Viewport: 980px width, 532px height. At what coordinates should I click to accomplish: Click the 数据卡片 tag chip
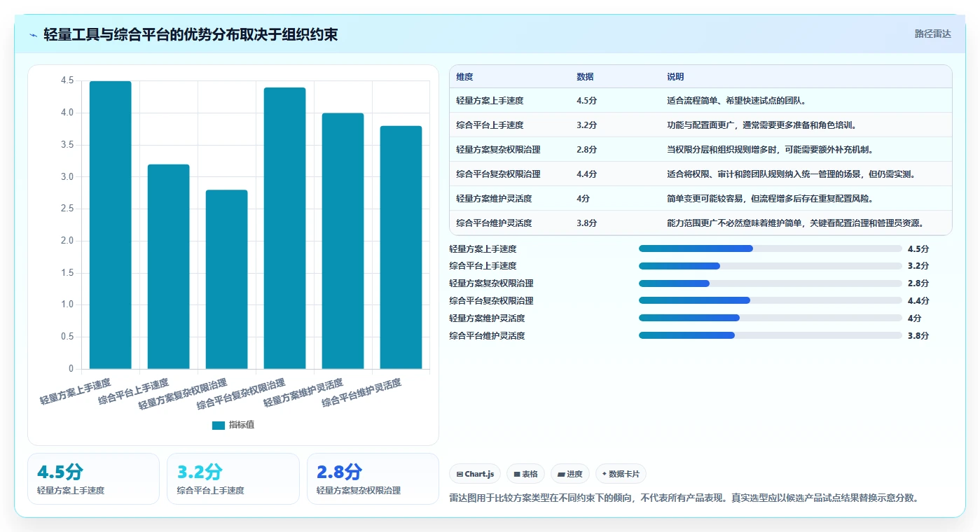(x=621, y=474)
